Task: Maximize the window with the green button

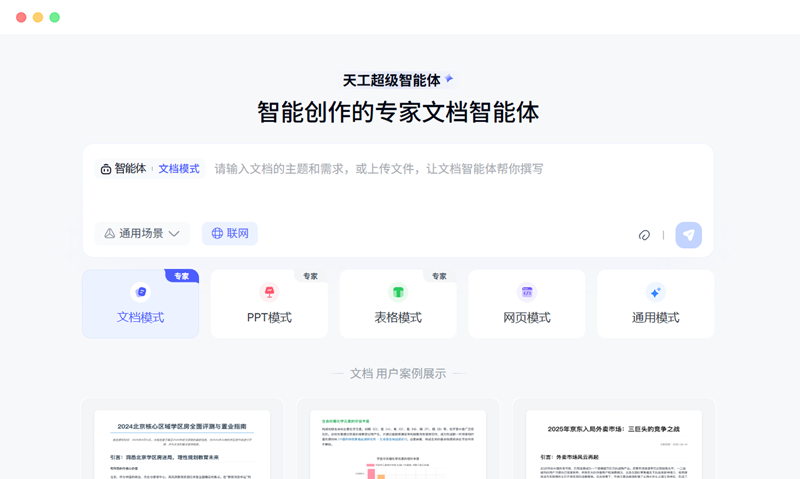Action: (x=55, y=17)
